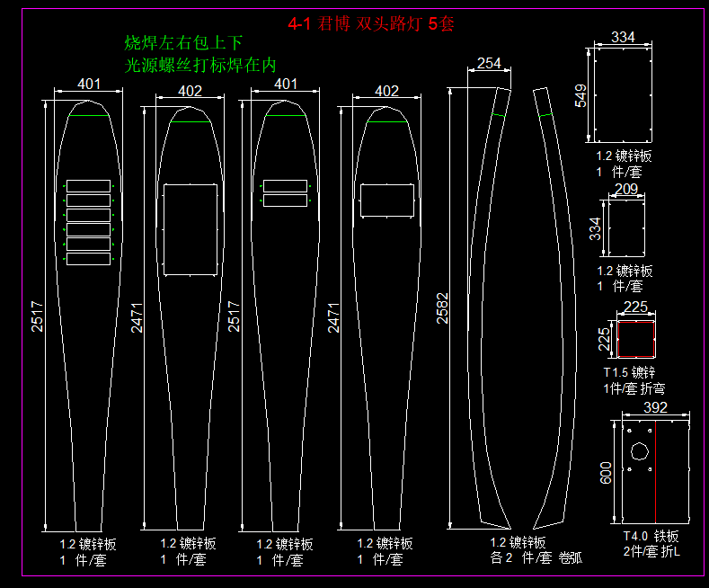Select the green note '烧焊左右包上下'

pyautogui.click(x=183, y=43)
